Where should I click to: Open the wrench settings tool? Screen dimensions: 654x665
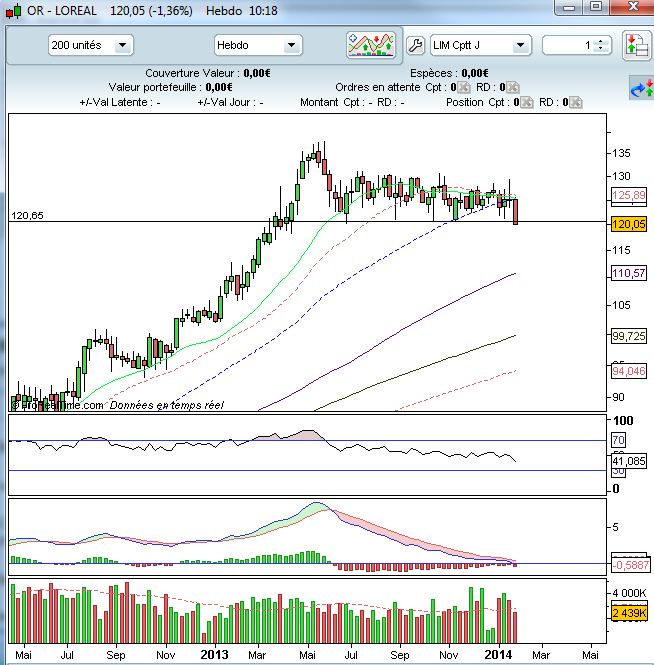click(415, 45)
